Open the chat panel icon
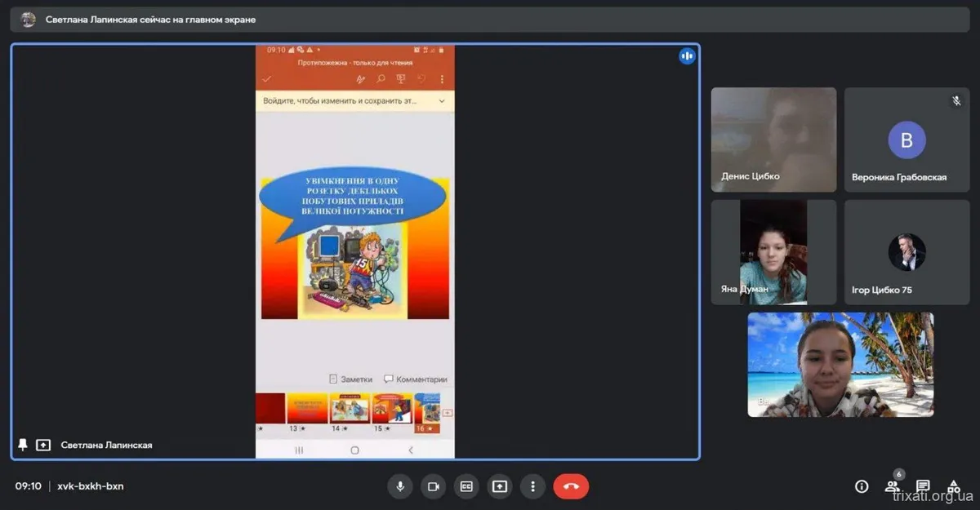Image resolution: width=980 pixels, height=510 pixels. tap(923, 486)
